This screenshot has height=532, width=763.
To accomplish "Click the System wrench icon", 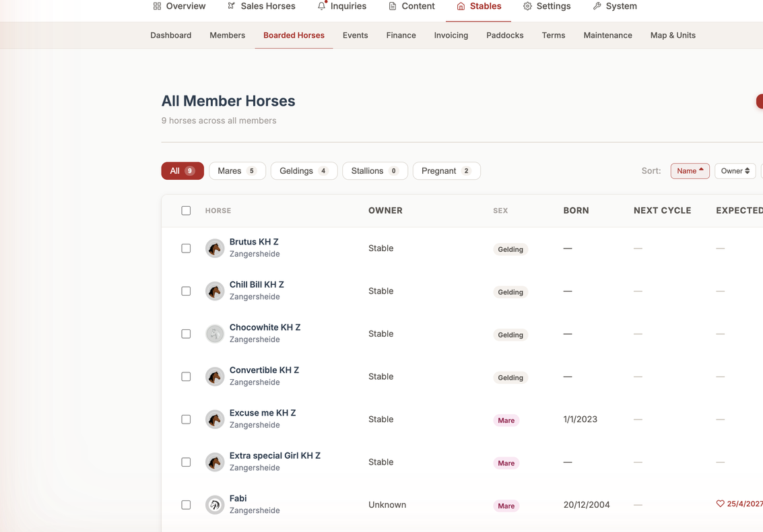I will [x=597, y=6].
